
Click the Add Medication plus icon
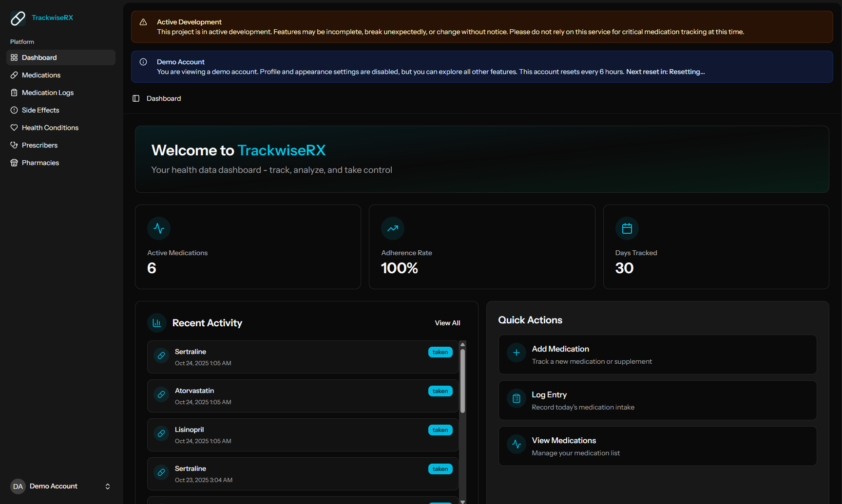(516, 353)
